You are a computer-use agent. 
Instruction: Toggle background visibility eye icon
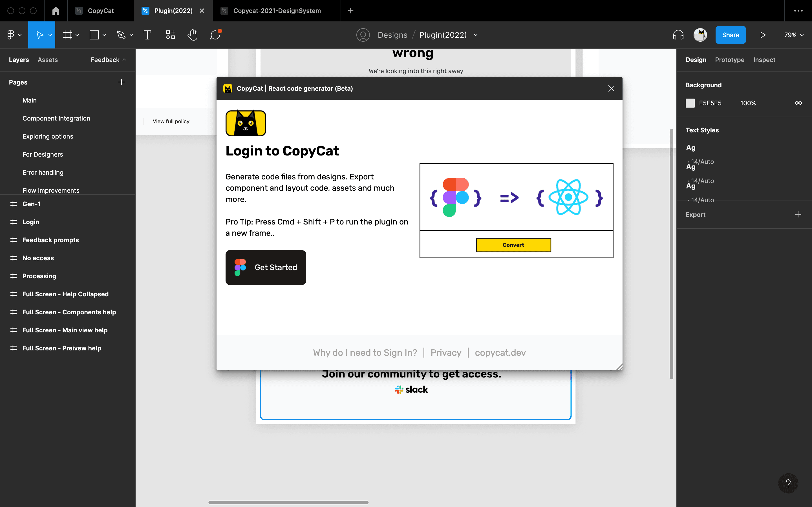pyautogui.click(x=798, y=103)
